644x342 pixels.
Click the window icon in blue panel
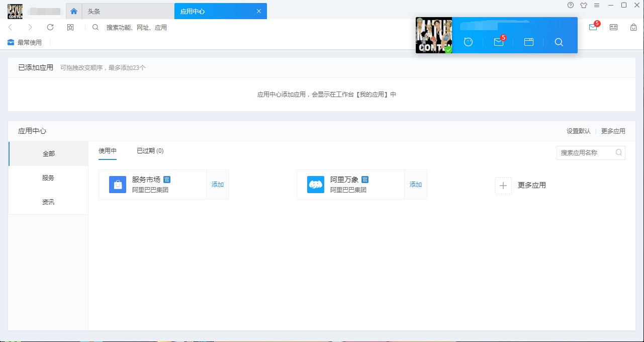[x=529, y=42]
